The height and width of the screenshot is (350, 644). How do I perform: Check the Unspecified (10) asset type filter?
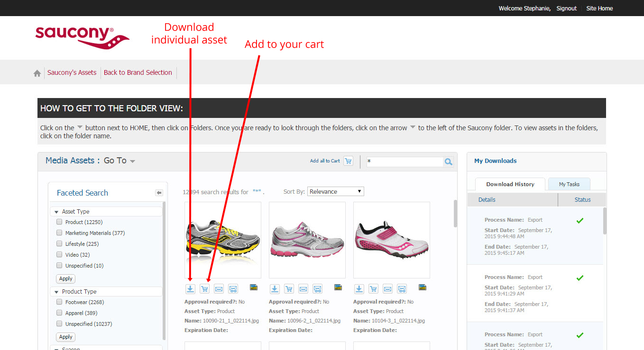59,265
